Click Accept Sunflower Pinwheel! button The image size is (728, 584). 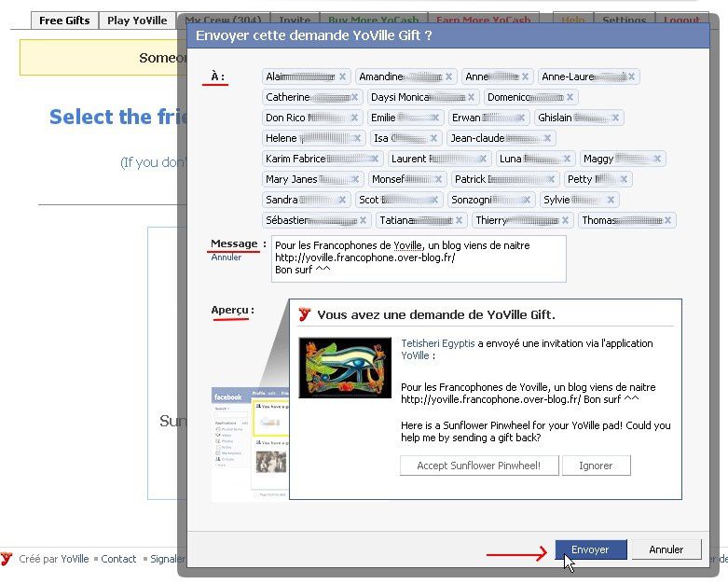coord(479,466)
